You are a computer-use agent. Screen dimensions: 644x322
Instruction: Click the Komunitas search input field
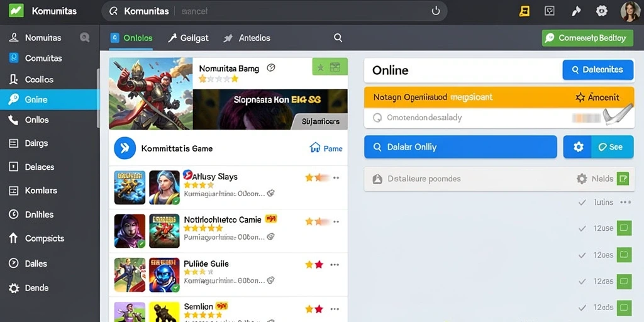[x=304, y=11]
